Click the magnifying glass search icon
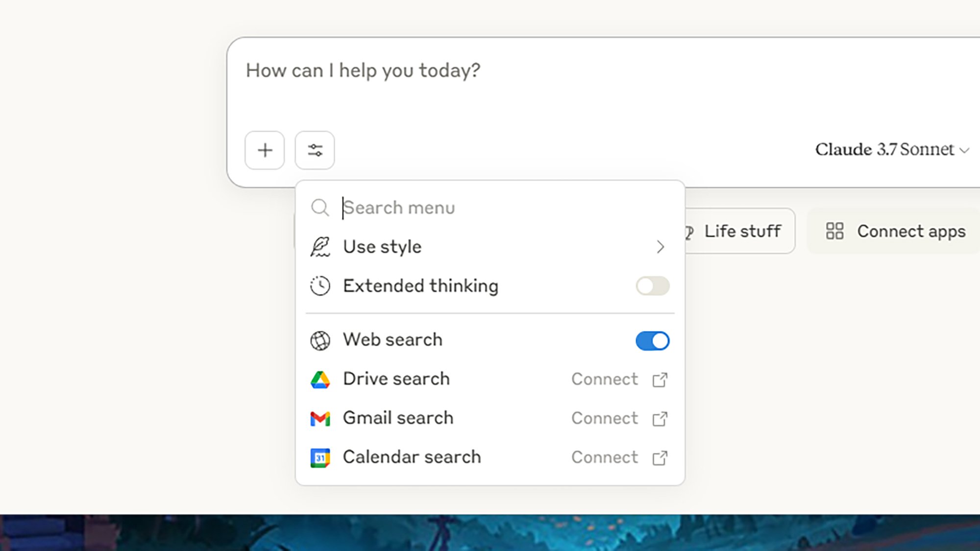The image size is (980, 551). tap(320, 208)
